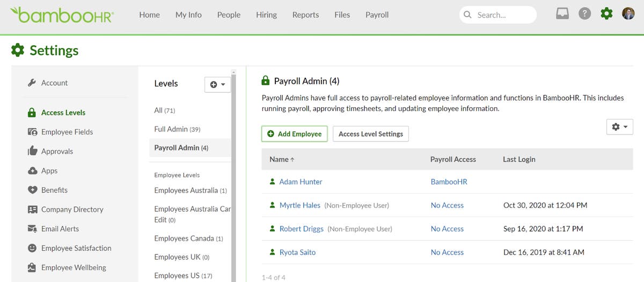The image size is (644, 282).
Task: Click the Employee Wellbeing icon
Action: pos(32,267)
